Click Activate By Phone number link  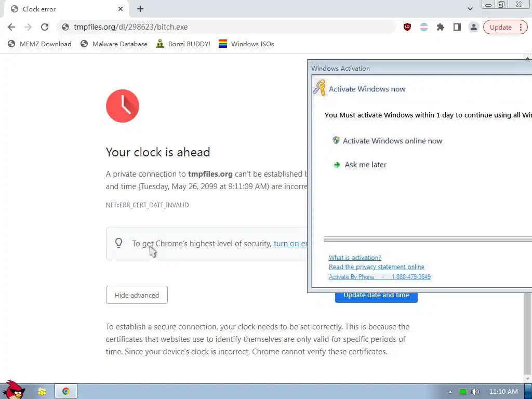click(x=380, y=277)
